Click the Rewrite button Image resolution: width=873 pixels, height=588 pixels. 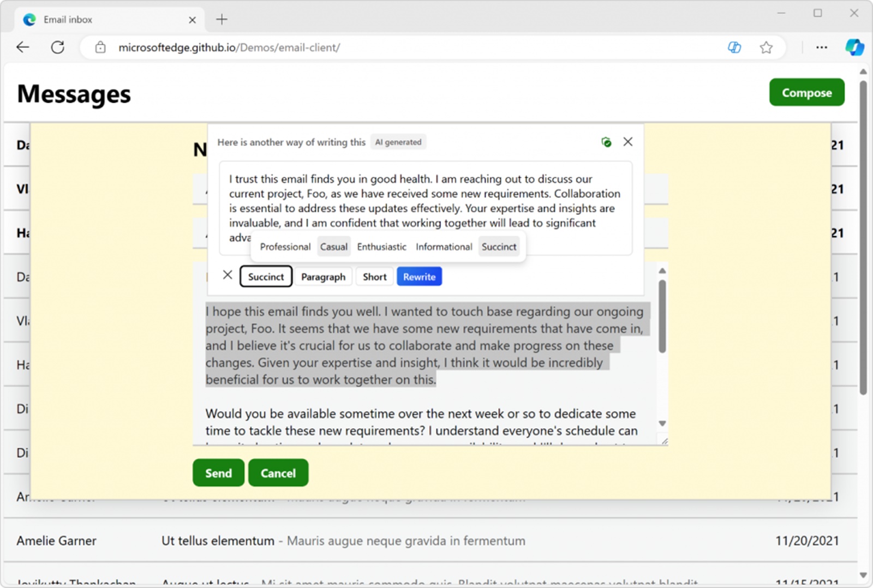tap(419, 276)
